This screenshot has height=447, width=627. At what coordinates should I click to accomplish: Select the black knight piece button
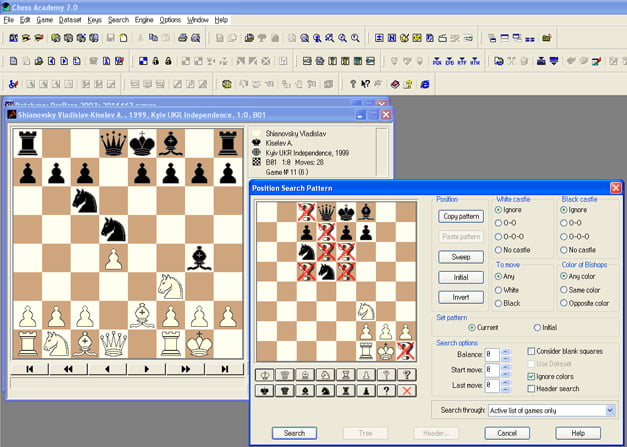325,391
